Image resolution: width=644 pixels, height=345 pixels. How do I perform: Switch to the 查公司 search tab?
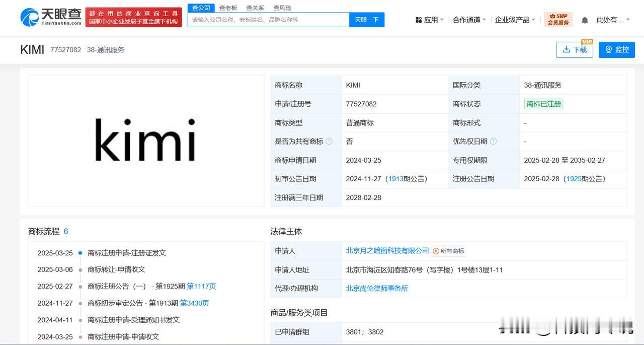[201, 8]
